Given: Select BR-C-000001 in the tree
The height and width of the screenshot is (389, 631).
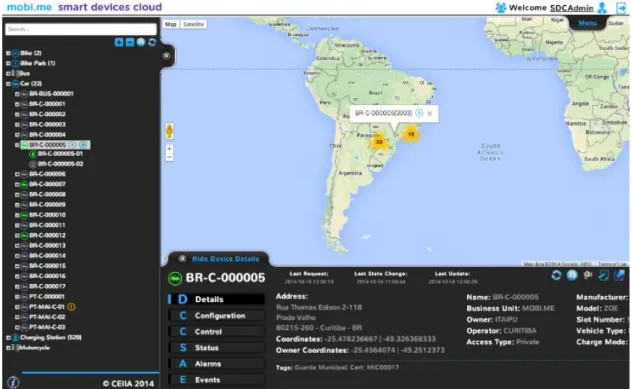Looking at the screenshot, I should tap(47, 104).
